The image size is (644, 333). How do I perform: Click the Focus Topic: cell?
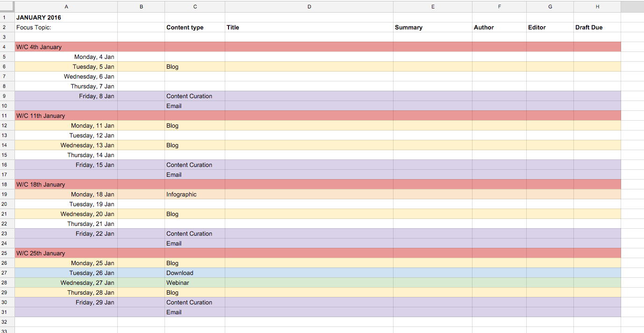[66, 28]
